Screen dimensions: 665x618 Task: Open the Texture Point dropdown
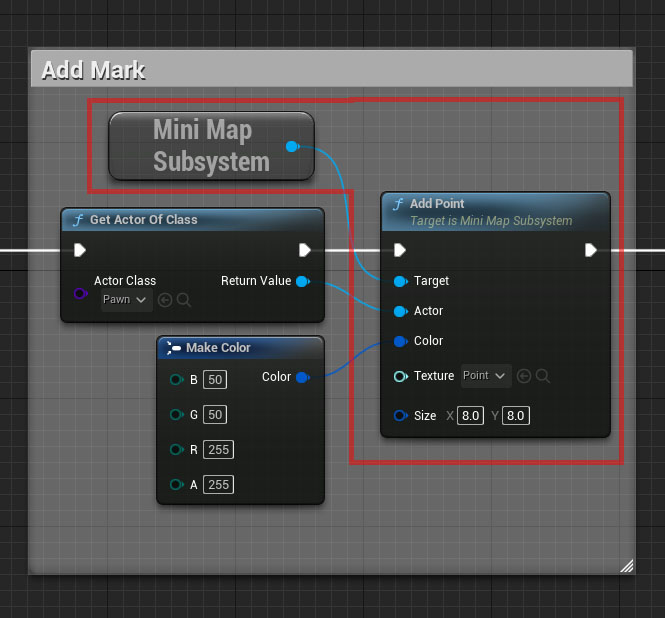pos(486,376)
